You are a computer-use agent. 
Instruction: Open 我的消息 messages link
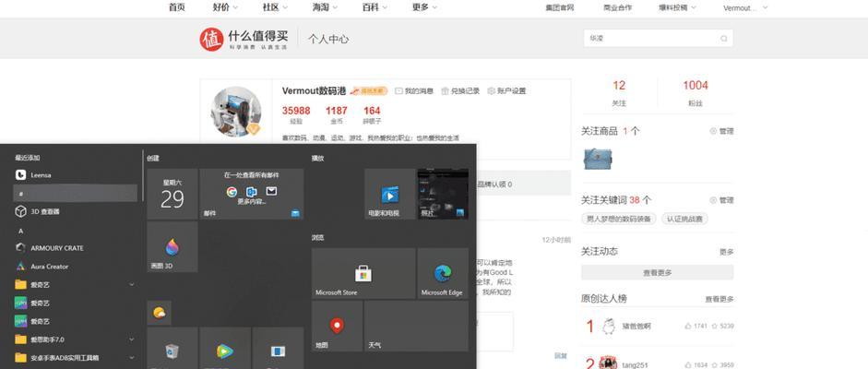pos(414,91)
